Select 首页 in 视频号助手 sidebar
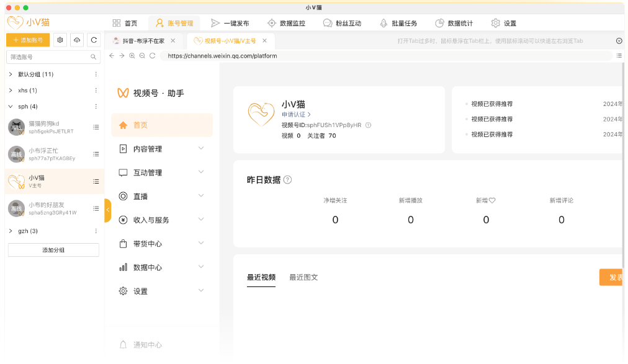The width and height of the screenshot is (628, 364). coord(162,125)
